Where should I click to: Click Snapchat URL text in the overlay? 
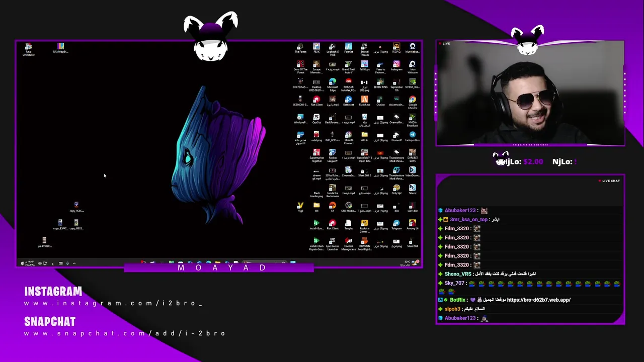[x=125, y=333]
